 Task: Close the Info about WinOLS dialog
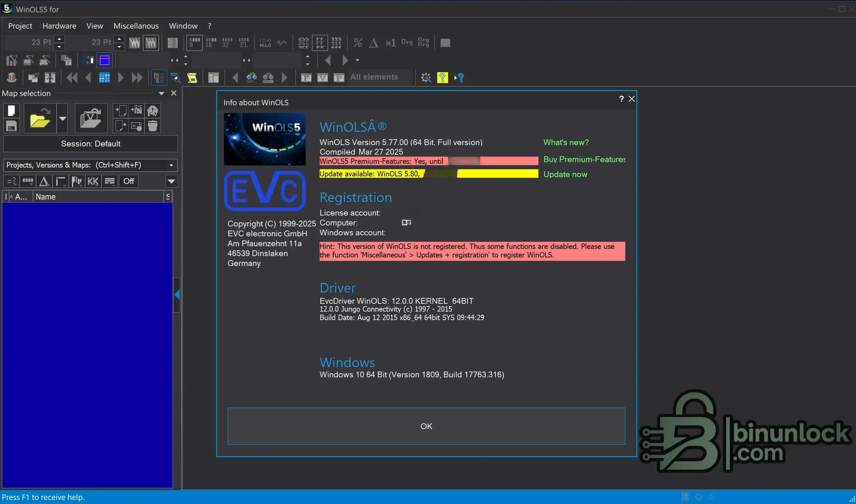pos(632,99)
